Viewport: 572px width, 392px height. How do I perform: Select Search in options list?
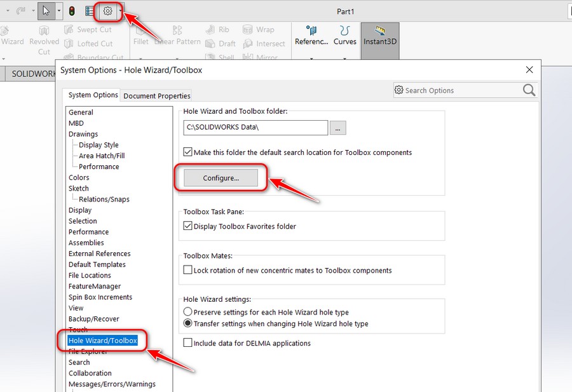point(79,363)
